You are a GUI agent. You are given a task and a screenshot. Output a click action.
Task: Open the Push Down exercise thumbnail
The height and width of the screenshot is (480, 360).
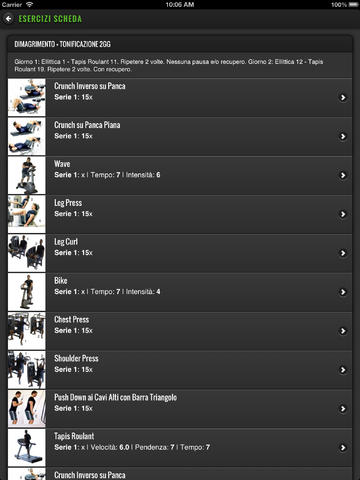(27, 409)
